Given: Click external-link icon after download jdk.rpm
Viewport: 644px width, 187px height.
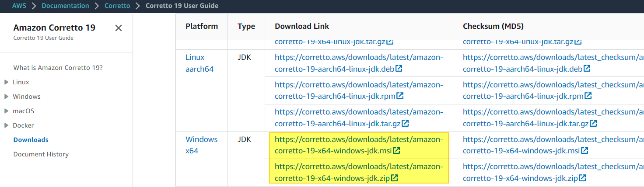Looking at the screenshot, I should [x=400, y=96].
